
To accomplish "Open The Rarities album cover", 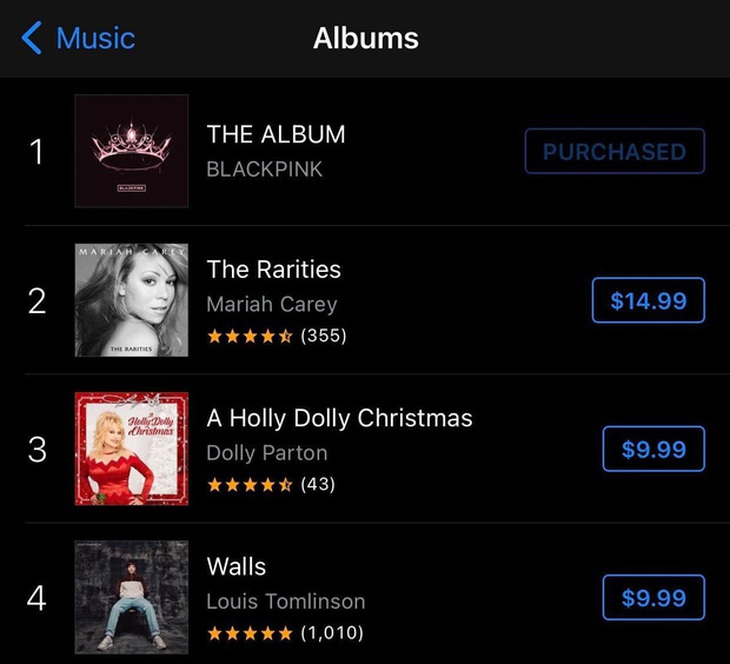I will click(131, 299).
